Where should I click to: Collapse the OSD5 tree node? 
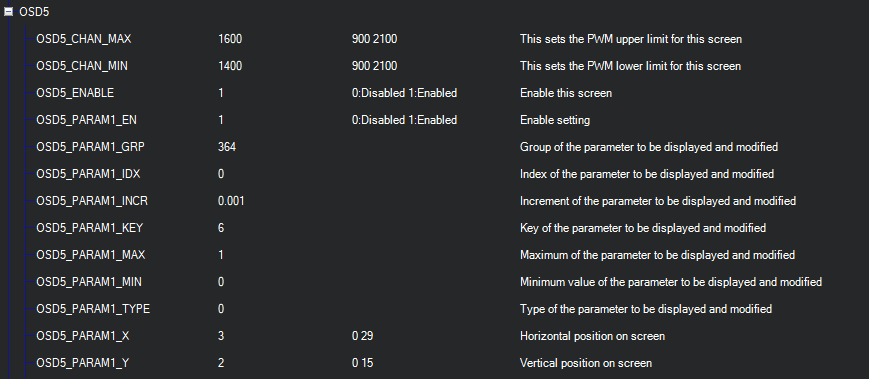point(8,12)
